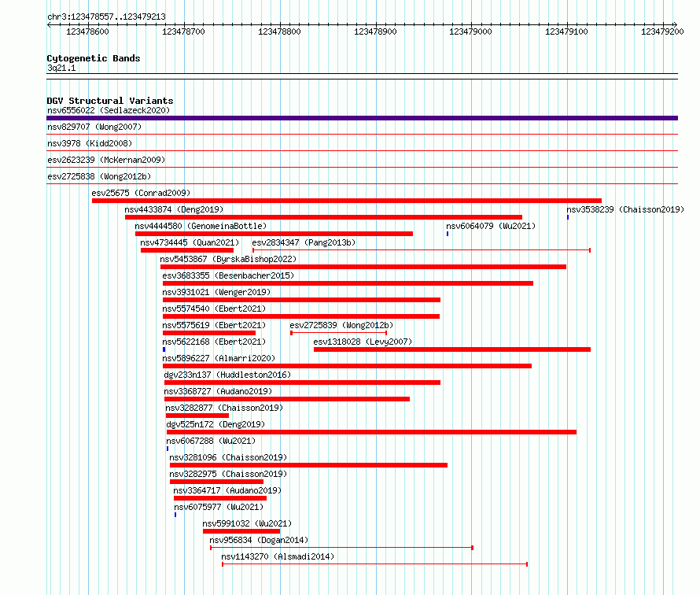
Task: Click ruler position 123479000
Action: point(470,31)
